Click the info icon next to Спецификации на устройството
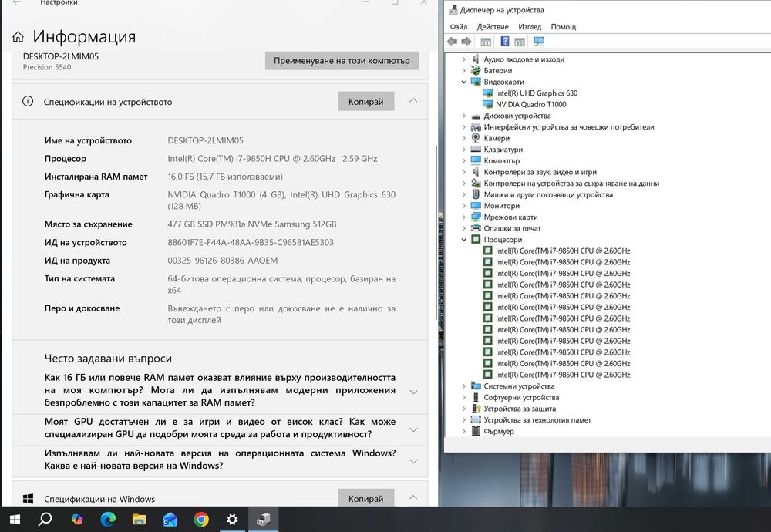 [28, 101]
